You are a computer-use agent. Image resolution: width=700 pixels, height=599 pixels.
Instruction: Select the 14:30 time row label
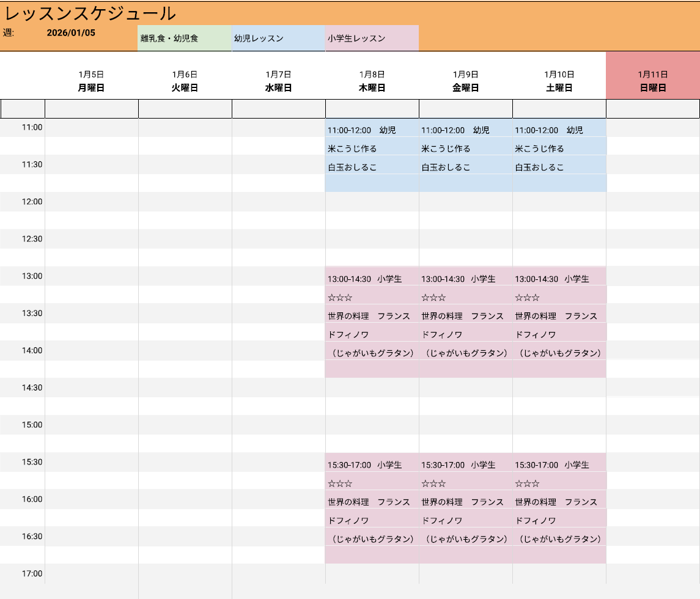point(32,388)
